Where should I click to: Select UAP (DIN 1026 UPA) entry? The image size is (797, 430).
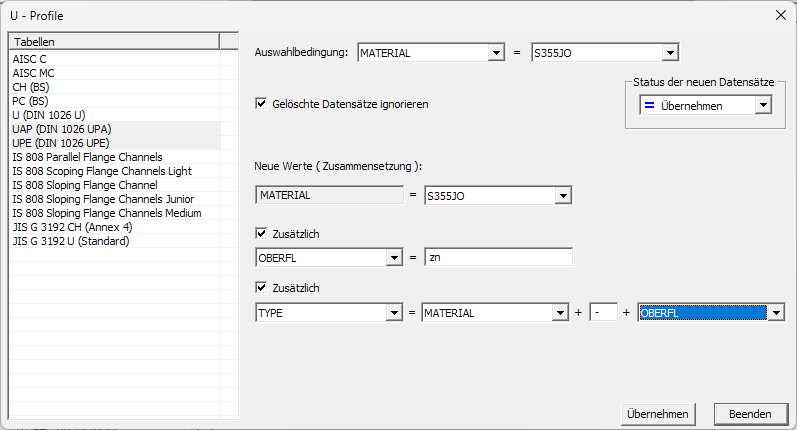coord(61,129)
